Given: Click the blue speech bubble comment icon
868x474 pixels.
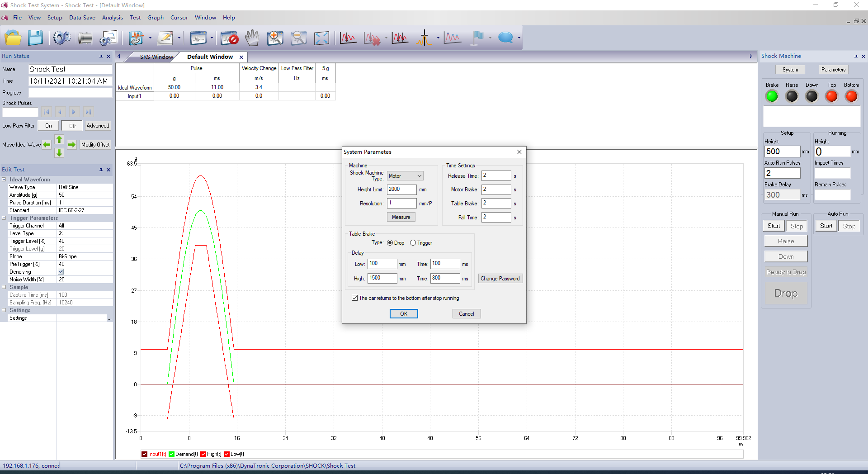Looking at the screenshot, I should (x=505, y=38).
